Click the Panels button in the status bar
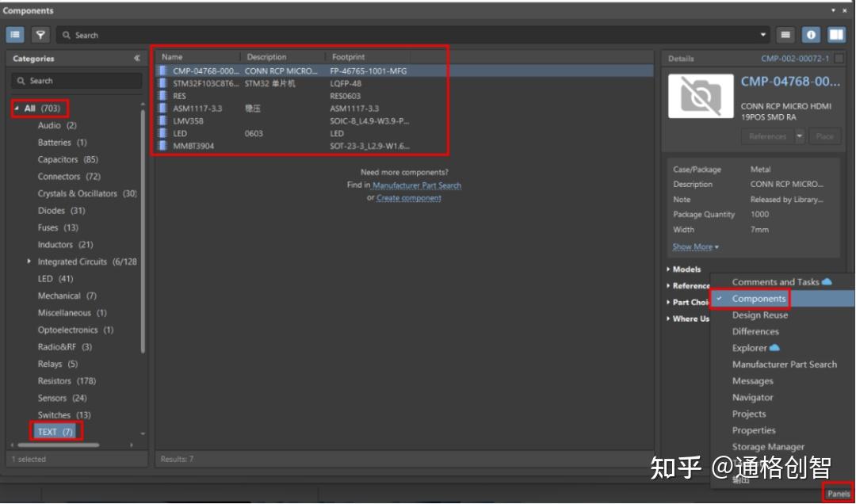Image resolution: width=856 pixels, height=504 pixels. tap(838, 494)
